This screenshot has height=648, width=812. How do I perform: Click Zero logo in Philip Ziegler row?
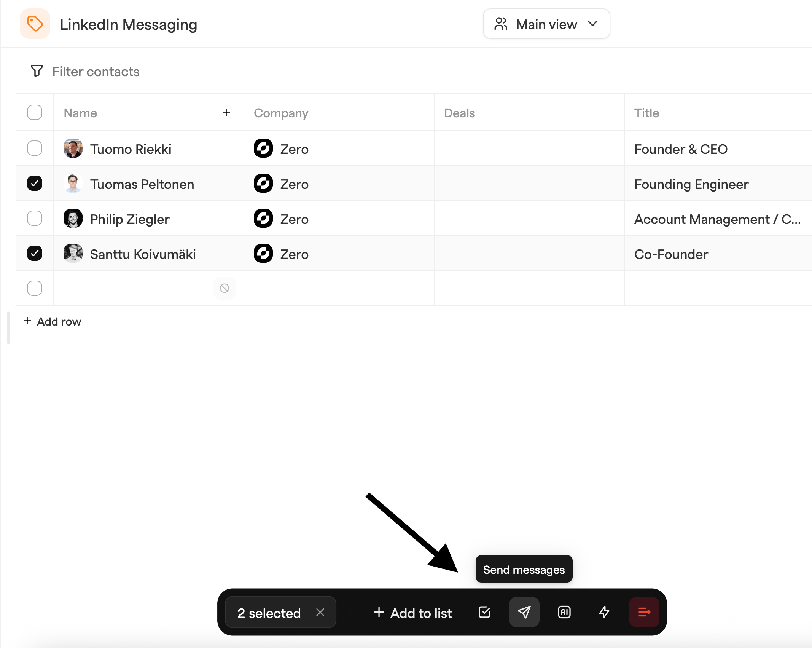263,218
